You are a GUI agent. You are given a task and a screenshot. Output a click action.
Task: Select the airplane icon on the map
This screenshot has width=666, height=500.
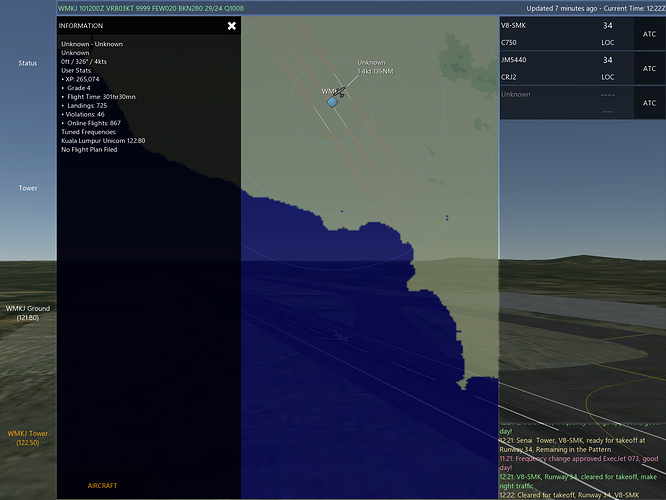(x=339, y=92)
